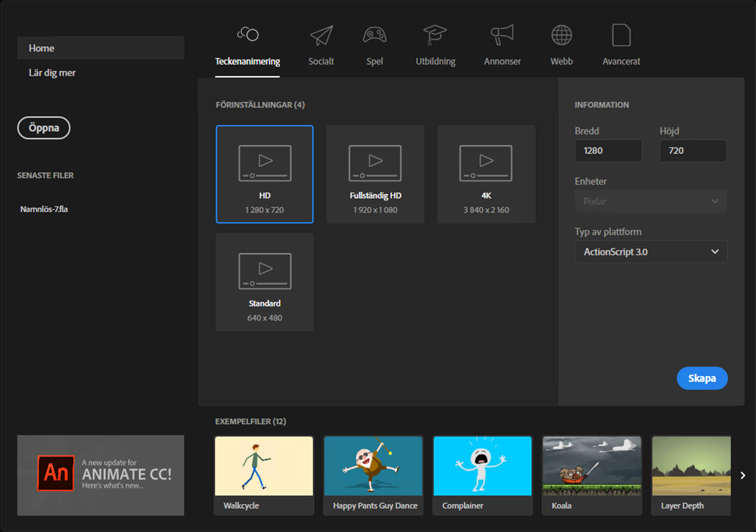Open Lär dig mer in sidebar

pyautogui.click(x=52, y=73)
